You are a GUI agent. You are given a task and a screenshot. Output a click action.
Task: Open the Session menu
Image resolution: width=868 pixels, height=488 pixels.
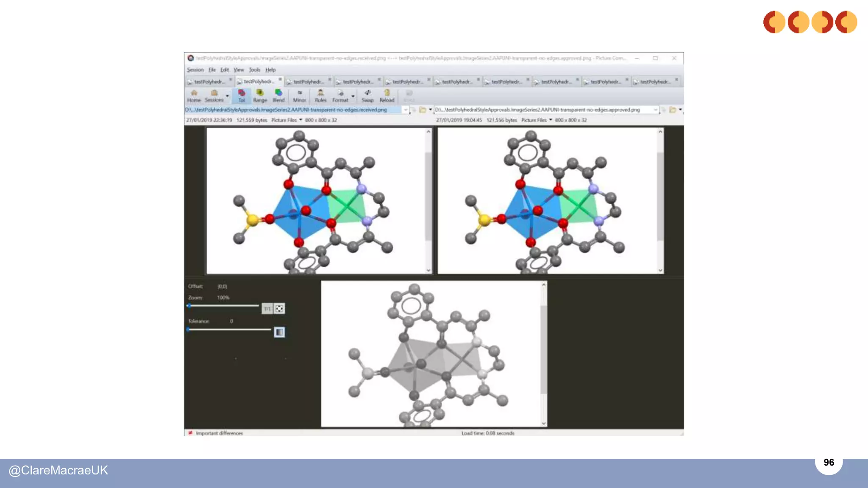(x=195, y=70)
